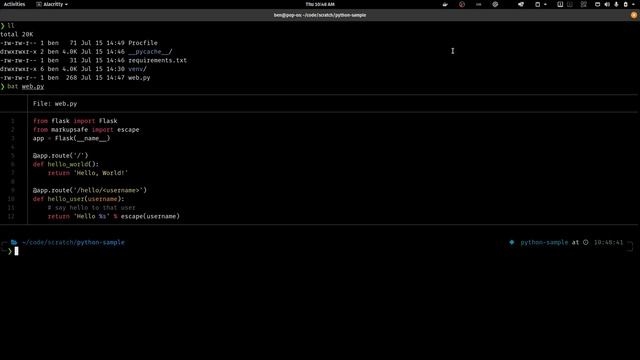Viewport: 640px width, 360px height.
Task: Click the clock icon beside 10:48:41
Action: point(586,242)
